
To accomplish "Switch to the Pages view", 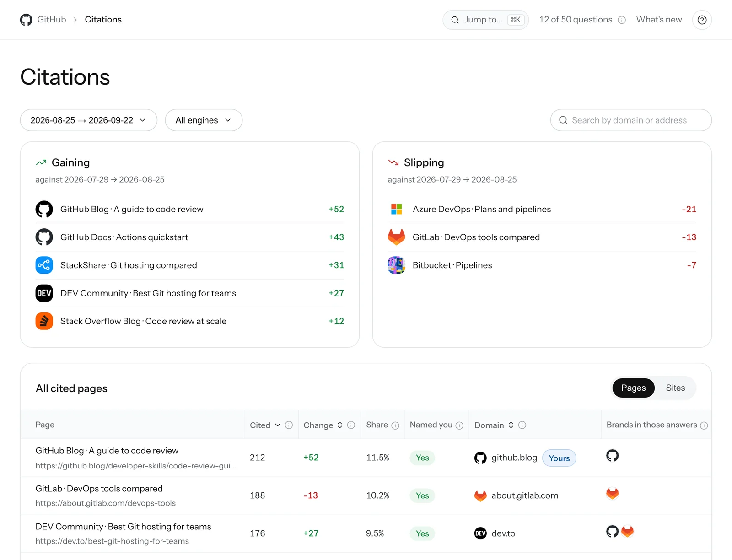I will pyautogui.click(x=633, y=388).
